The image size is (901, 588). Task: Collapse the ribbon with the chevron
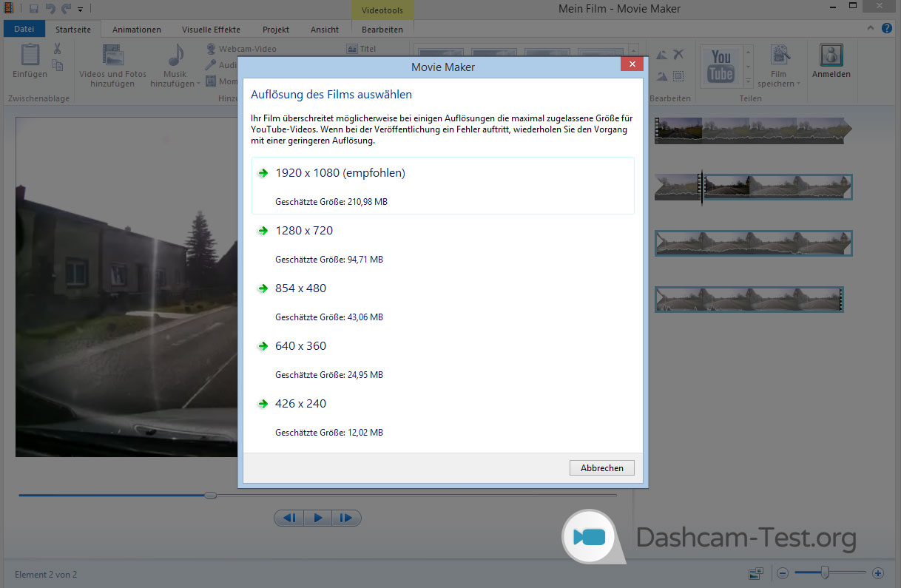tap(872, 28)
